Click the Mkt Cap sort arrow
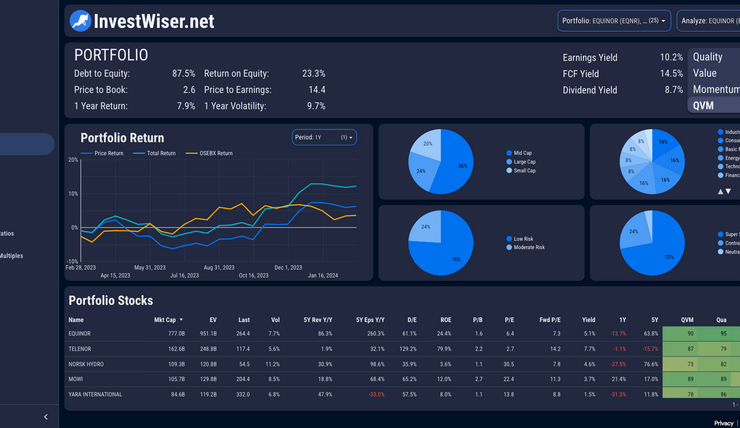The width and height of the screenshot is (740, 428). coord(181,320)
